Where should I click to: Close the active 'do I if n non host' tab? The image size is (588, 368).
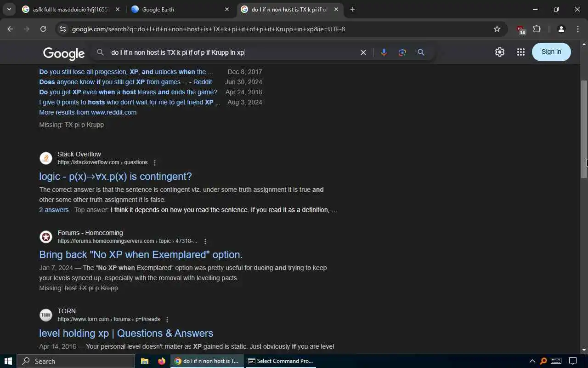[336, 9]
